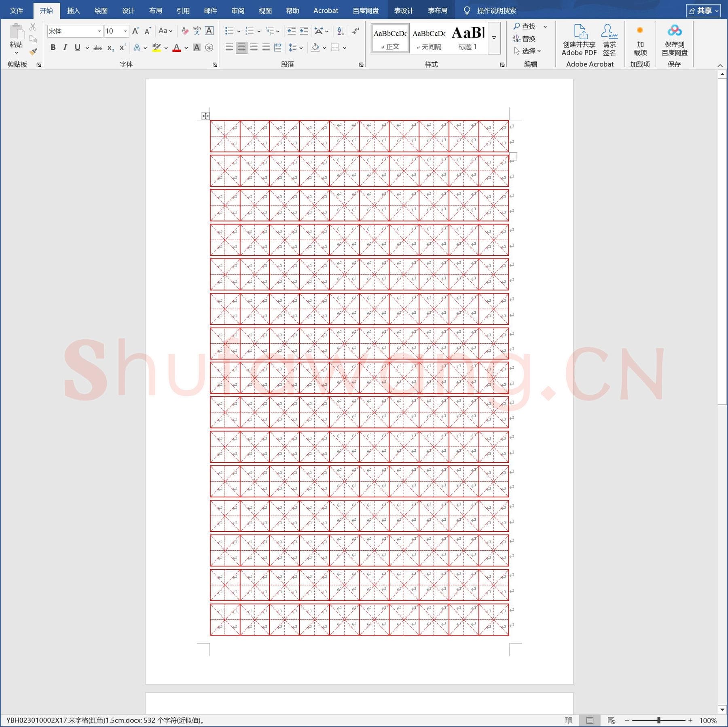The height and width of the screenshot is (727, 728).
Task: Increase paragraph indent
Action: (x=304, y=31)
